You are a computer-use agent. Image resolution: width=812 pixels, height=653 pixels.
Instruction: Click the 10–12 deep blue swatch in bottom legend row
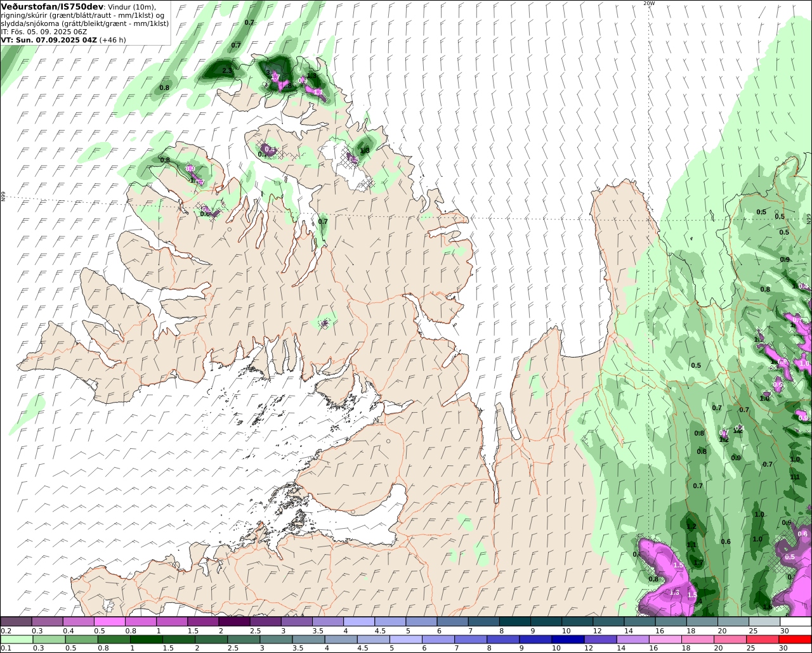567,640
